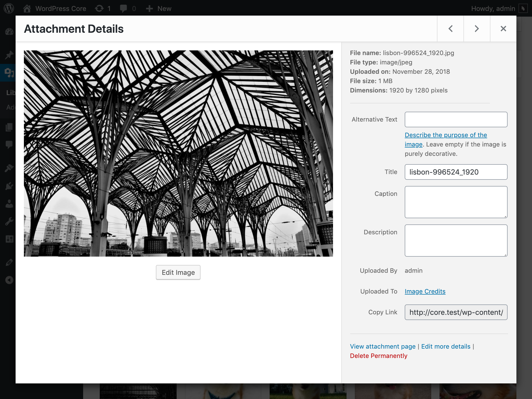Go to next attachment with right chevron

coord(477,29)
